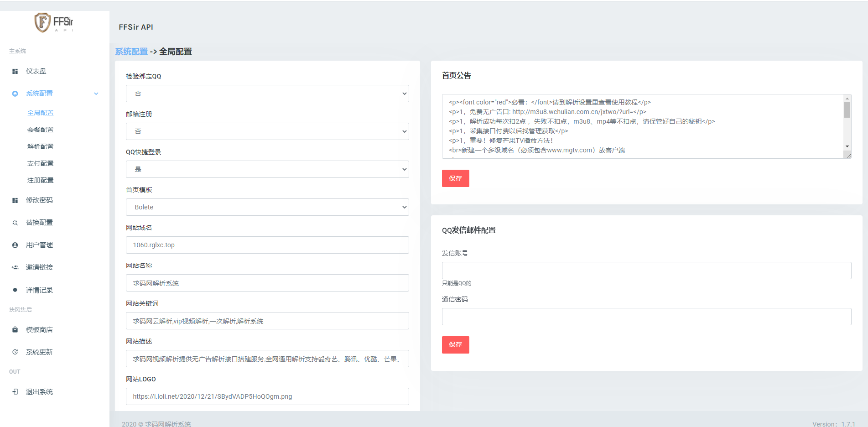Viewport: 868px width, 427px height.
Task: Save the 首页公告 announcement
Action: pos(455,178)
